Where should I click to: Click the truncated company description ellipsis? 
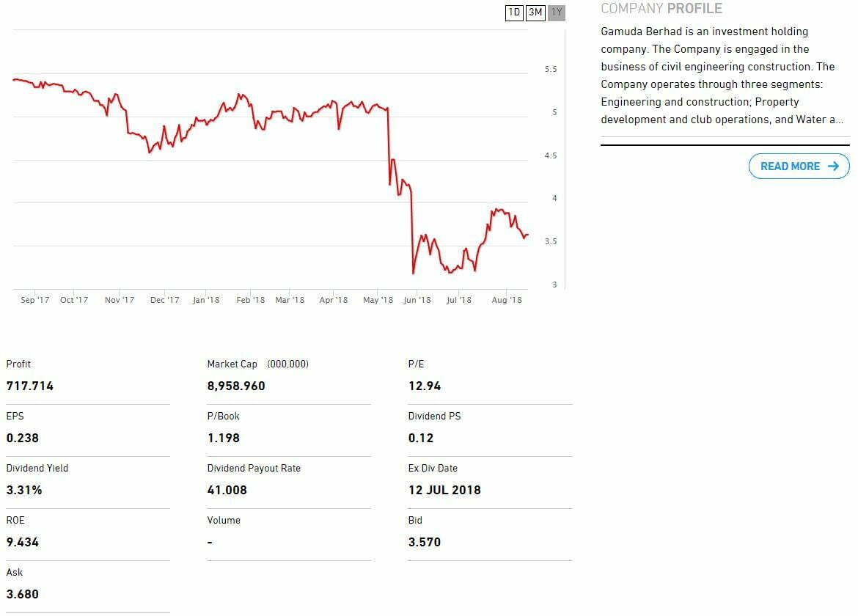(840, 120)
